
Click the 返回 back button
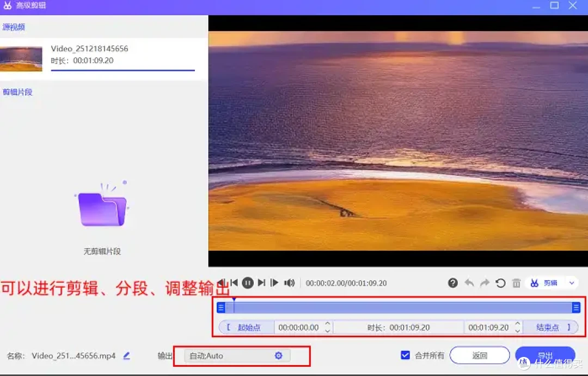pos(480,355)
